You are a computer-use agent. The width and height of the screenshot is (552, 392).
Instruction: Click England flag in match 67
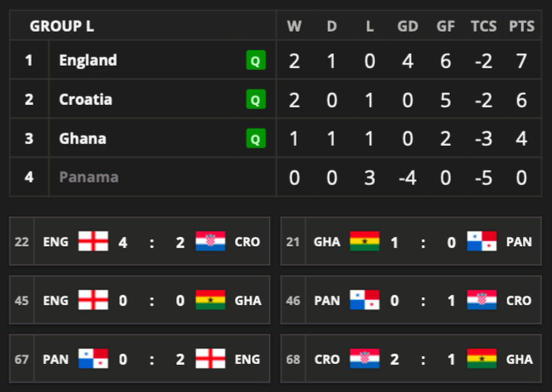(210, 359)
